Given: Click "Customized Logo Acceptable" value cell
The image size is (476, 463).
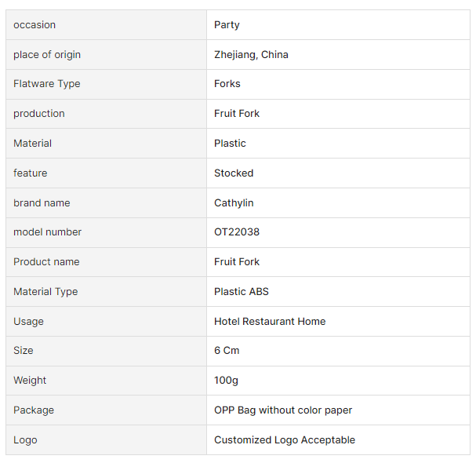Looking at the screenshot, I should pos(285,440).
